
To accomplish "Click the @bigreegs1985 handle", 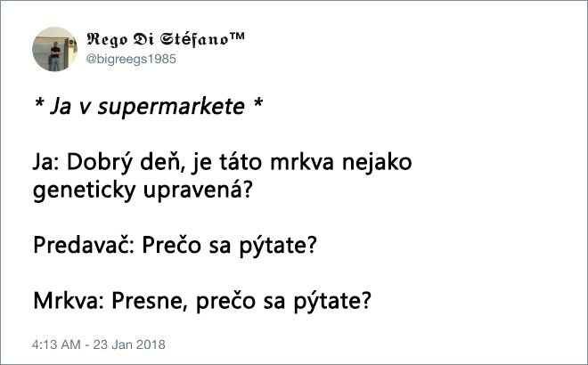I will [x=126, y=60].
